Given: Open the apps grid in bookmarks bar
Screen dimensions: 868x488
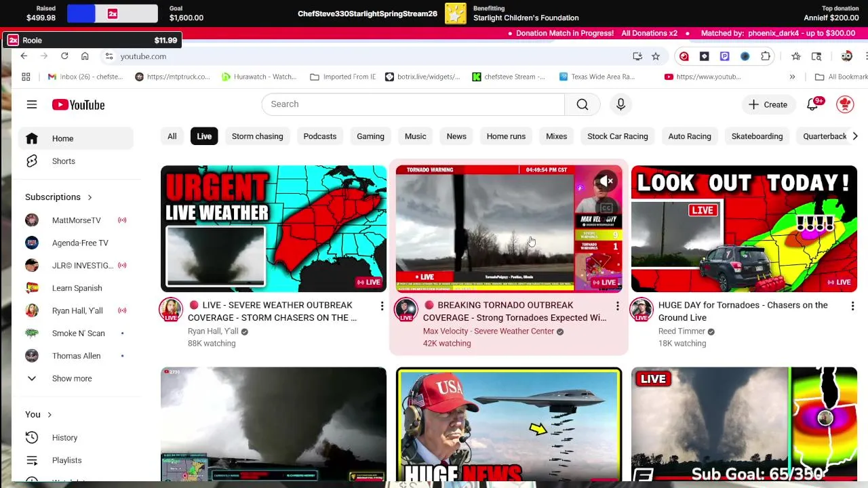Looking at the screenshot, I should point(26,77).
